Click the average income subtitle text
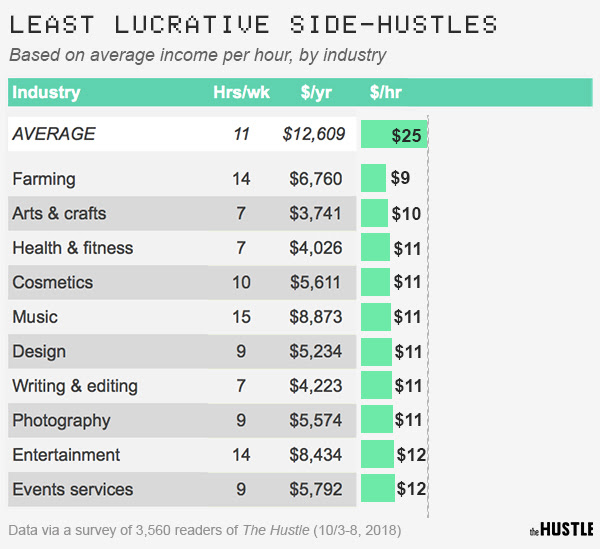 [198, 55]
